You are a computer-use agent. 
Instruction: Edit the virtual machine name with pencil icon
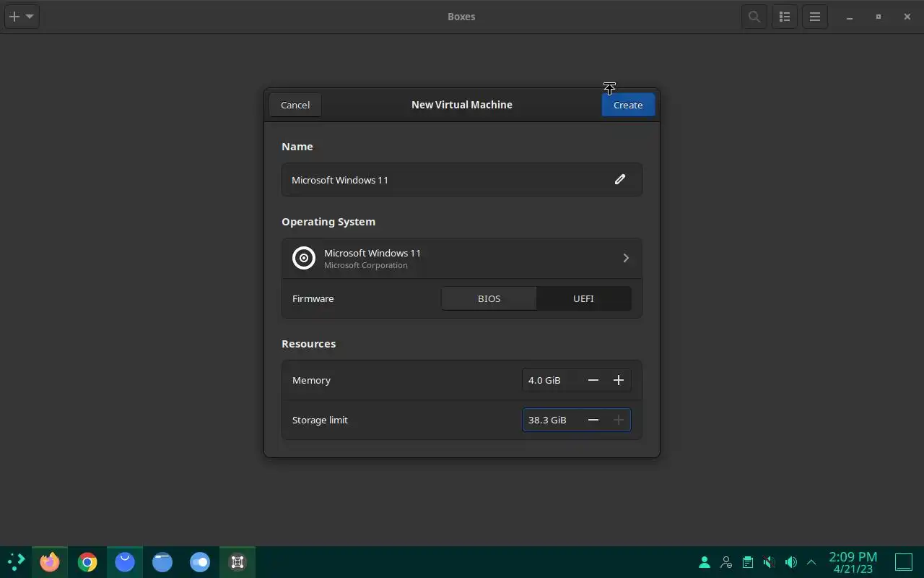(619, 179)
